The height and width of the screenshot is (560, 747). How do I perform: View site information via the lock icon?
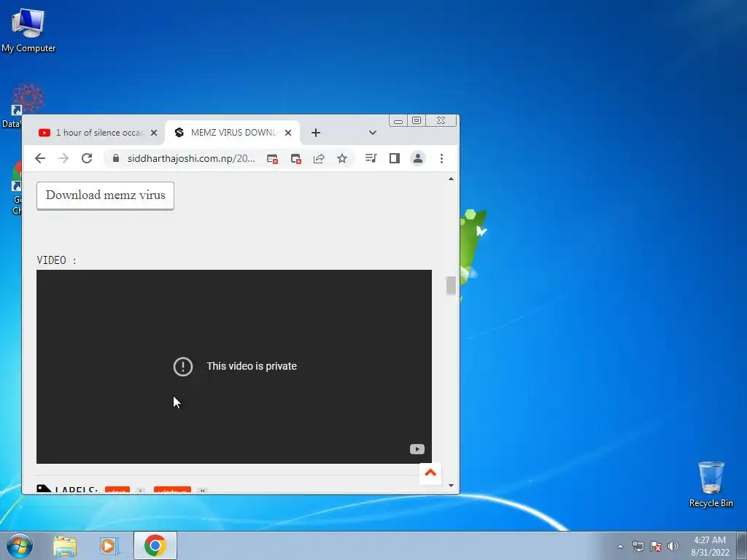click(x=116, y=158)
